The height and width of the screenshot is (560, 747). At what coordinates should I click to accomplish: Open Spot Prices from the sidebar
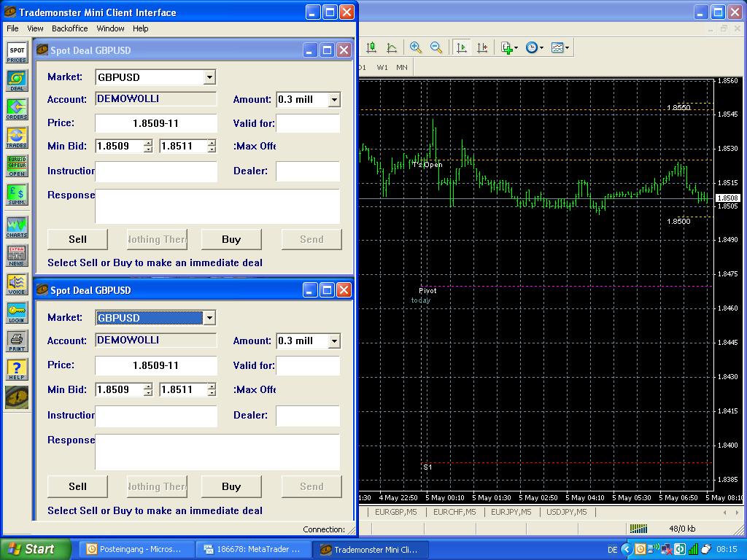(17, 52)
